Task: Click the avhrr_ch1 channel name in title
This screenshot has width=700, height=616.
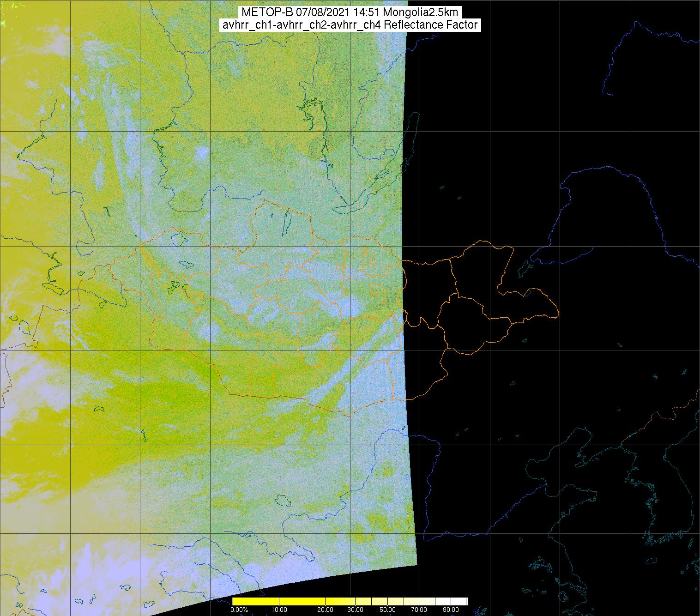Action: point(244,25)
